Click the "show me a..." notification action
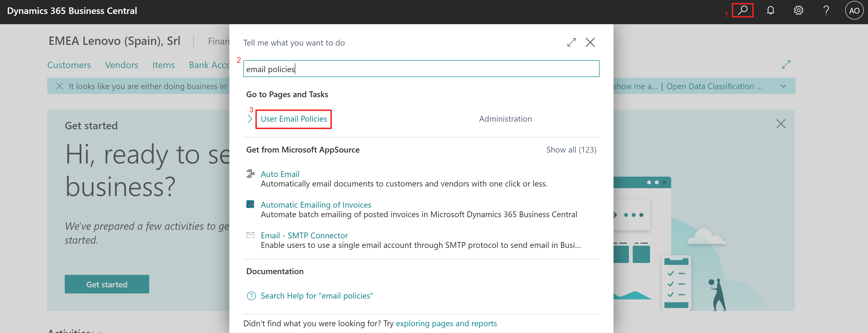This screenshot has height=333, width=868. [635, 86]
